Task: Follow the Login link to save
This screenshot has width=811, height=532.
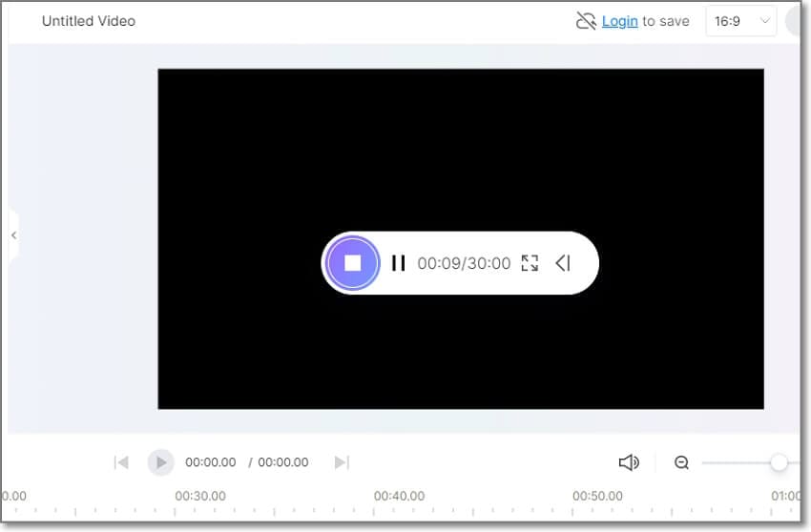Action: [619, 21]
